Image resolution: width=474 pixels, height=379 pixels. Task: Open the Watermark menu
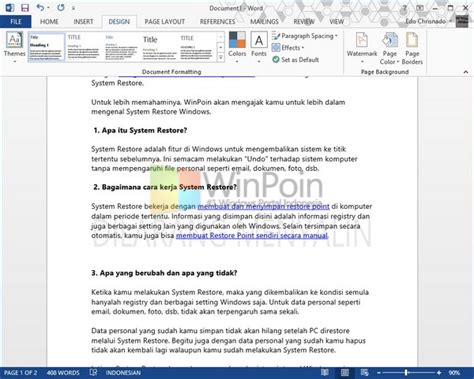point(362,48)
